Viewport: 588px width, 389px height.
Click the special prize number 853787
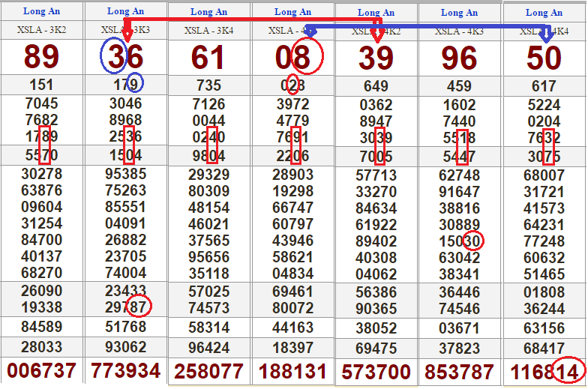[x=460, y=372]
